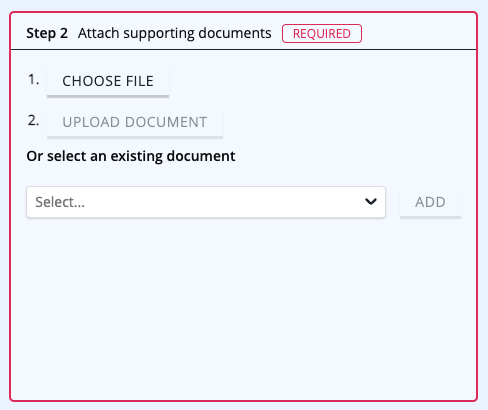Click list number 1 before CHOOSE FILE

click(x=33, y=80)
